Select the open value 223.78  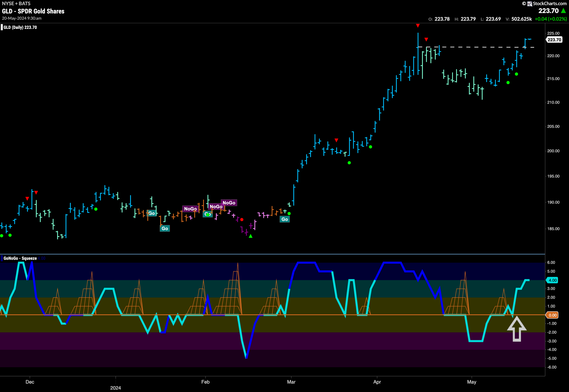pyautogui.click(x=442, y=19)
